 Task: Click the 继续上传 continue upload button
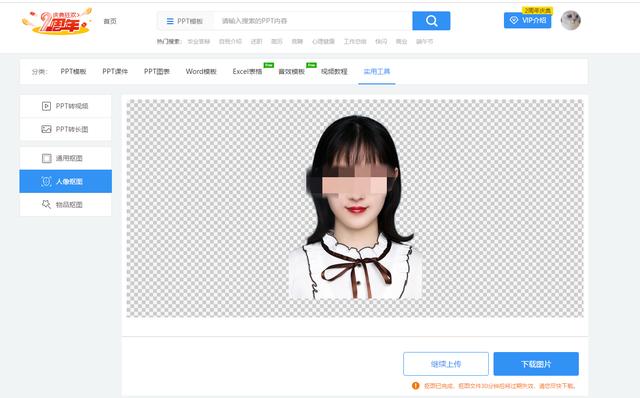click(x=446, y=364)
